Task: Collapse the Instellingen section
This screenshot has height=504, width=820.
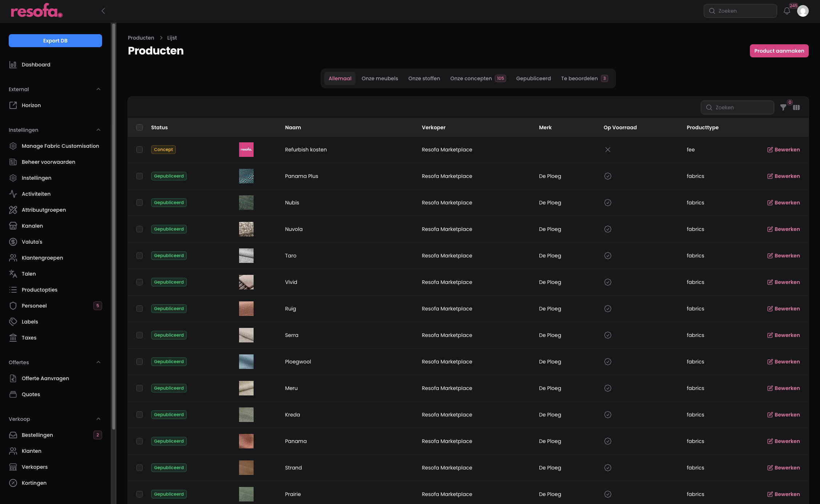Action: (98, 130)
